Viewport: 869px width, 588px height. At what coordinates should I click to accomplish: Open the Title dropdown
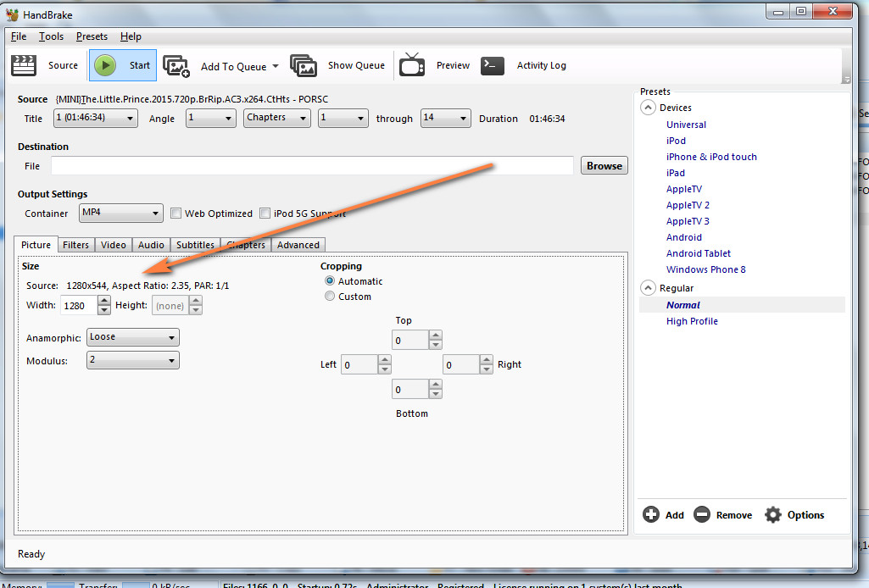pyautogui.click(x=95, y=118)
